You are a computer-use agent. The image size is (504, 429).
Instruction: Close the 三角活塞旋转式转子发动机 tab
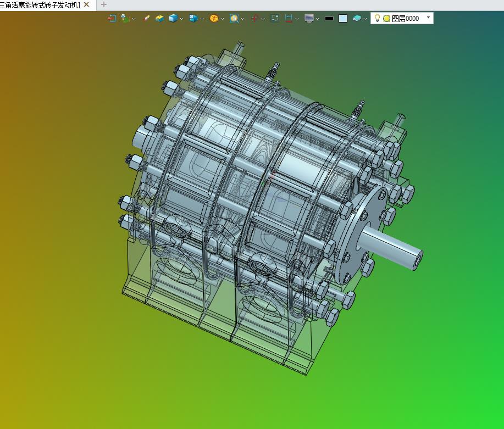pyautogui.click(x=86, y=4)
